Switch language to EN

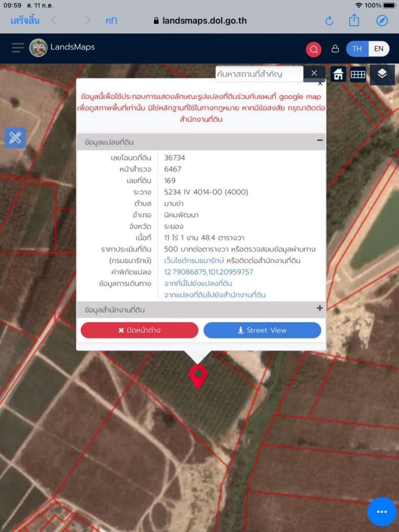pos(378,49)
